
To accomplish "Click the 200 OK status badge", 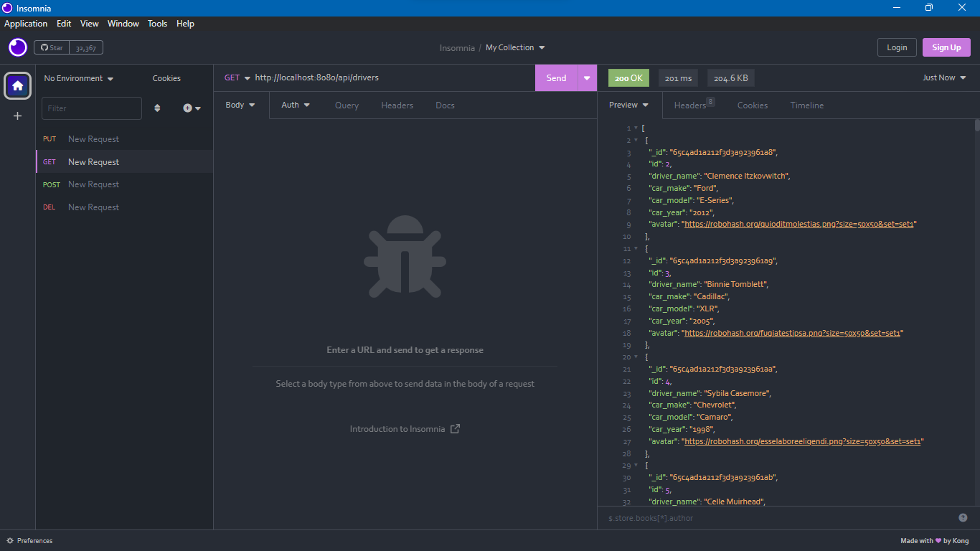I will coord(628,78).
